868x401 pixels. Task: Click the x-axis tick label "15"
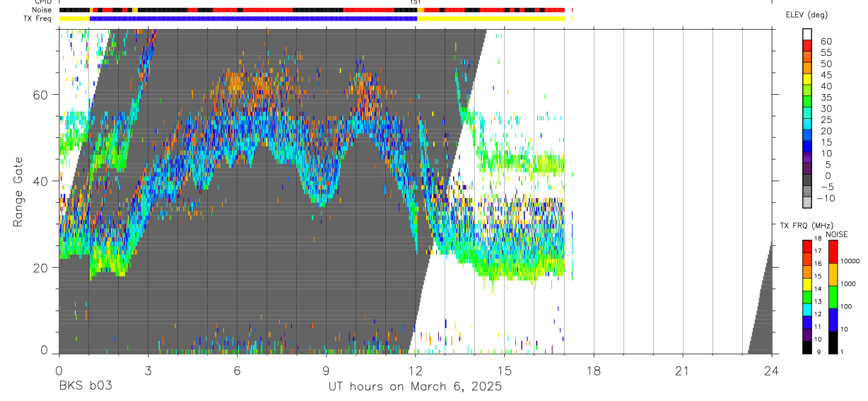pyautogui.click(x=504, y=371)
